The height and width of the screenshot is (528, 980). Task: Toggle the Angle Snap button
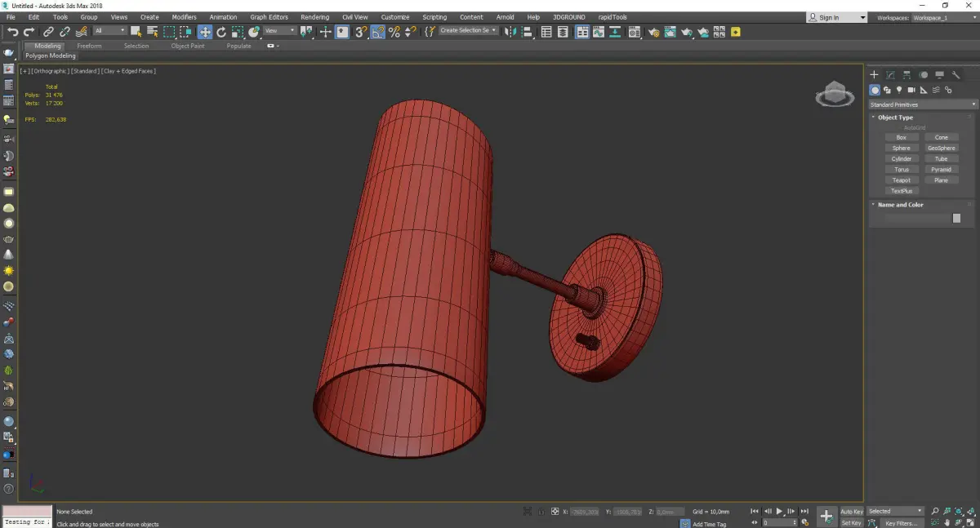[378, 32]
